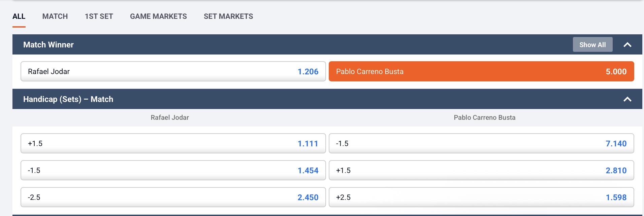Viewport: 644px width, 216px height.
Task: Go to the SET MARKETS tab
Action: point(228,16)
